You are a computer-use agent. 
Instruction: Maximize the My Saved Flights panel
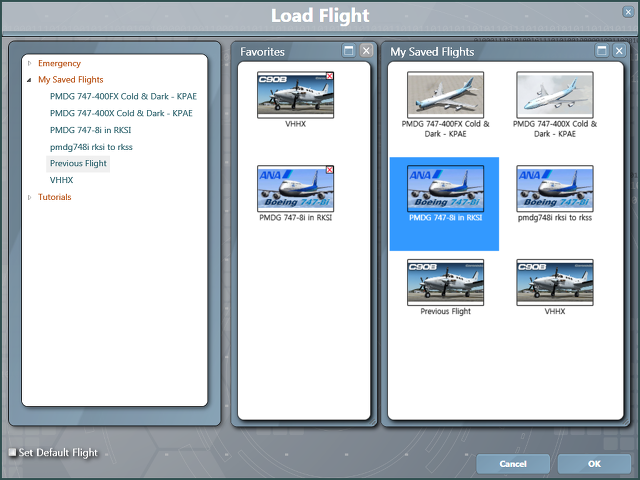click(602, 51)
